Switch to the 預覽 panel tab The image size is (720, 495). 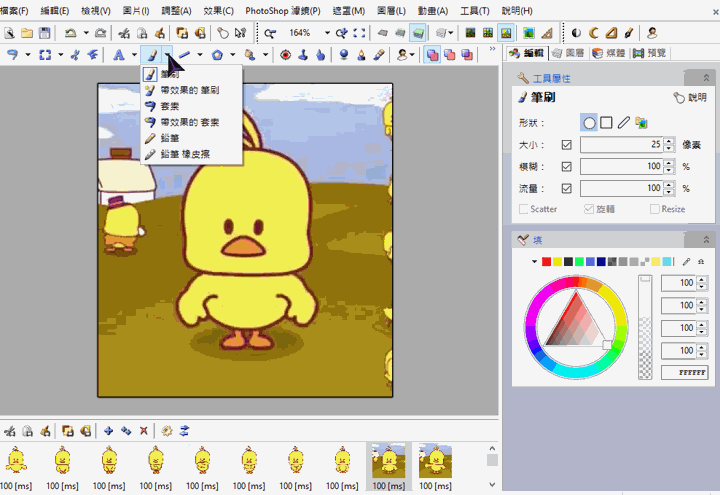(649, 53)
